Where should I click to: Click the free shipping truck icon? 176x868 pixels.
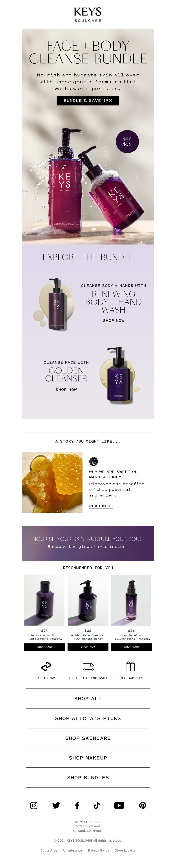click(88, 667)
